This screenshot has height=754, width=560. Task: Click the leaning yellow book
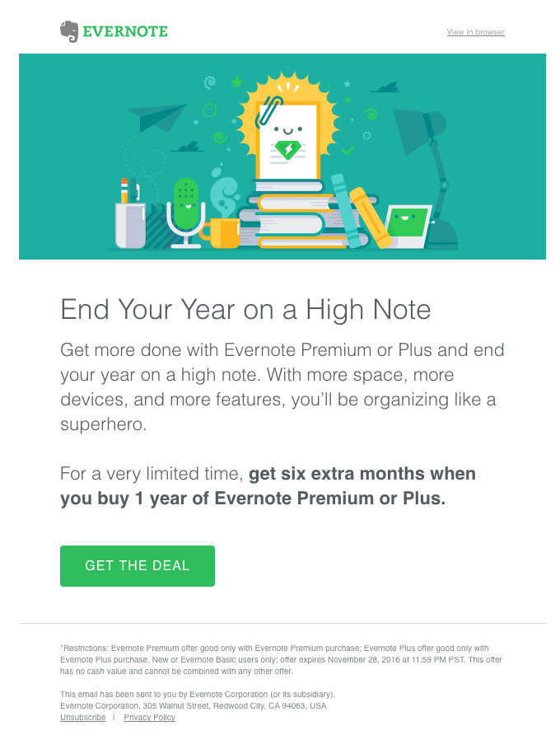click(370, 217)
